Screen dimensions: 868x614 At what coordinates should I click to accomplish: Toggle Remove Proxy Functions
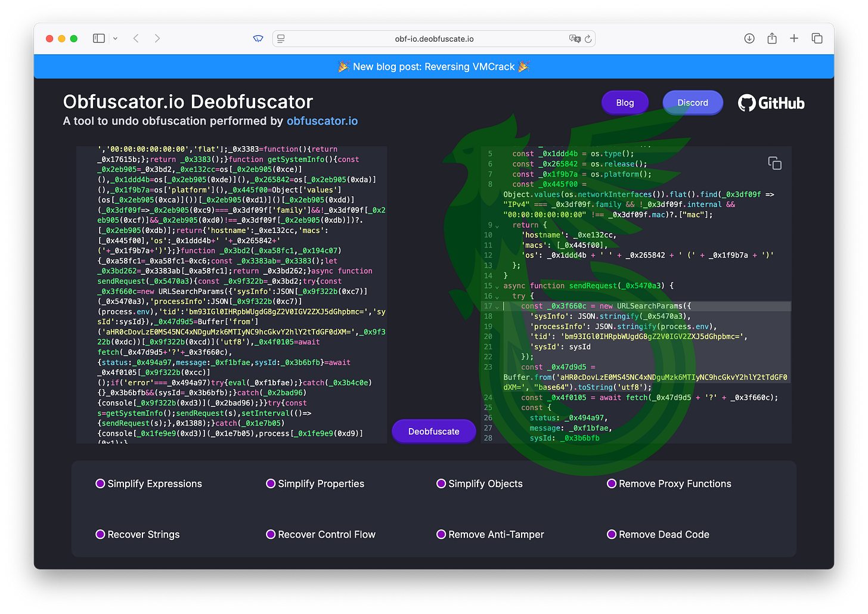[x=612, y=483]
